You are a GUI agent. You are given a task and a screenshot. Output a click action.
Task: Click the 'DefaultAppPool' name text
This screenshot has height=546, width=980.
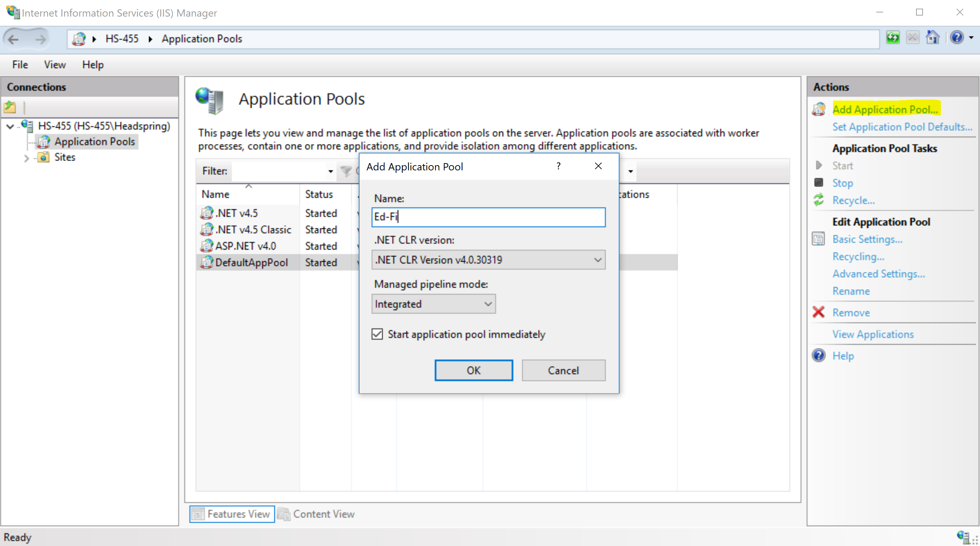coord(251,262)
